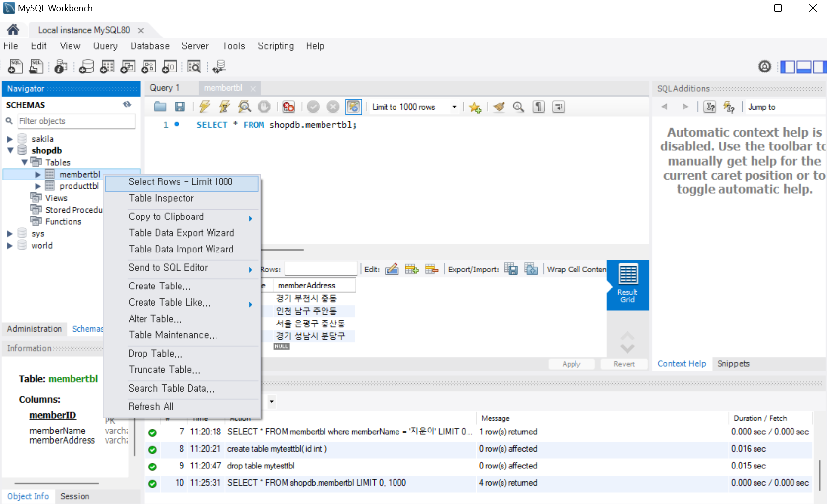Viewport: 827px width, 504px height.
Task: Search table data toolbar icon
Action: coord(194,66)
